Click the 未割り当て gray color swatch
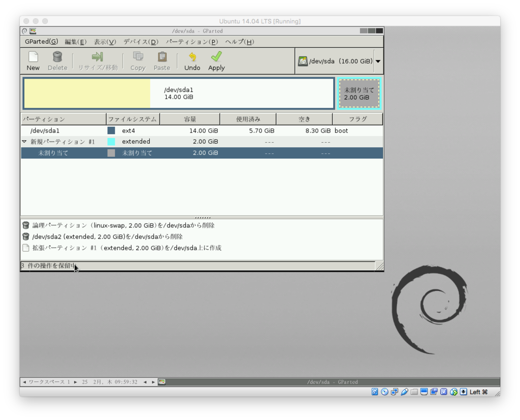Image resolution: width=520 pixels, height=420 pixels. pos(111,153)
